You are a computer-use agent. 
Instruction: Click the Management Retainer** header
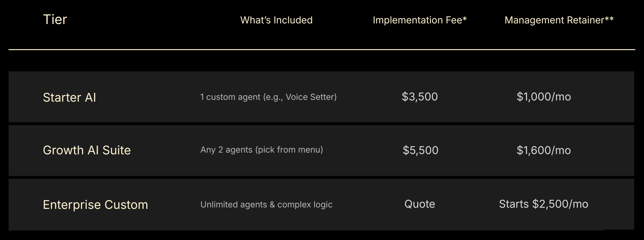coord(559,20)
